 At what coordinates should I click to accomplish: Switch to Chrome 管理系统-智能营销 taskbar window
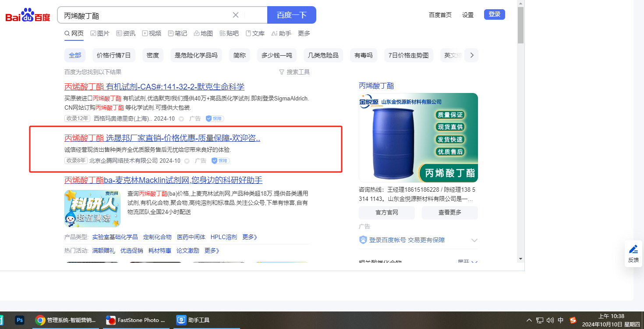pos(66,320)
